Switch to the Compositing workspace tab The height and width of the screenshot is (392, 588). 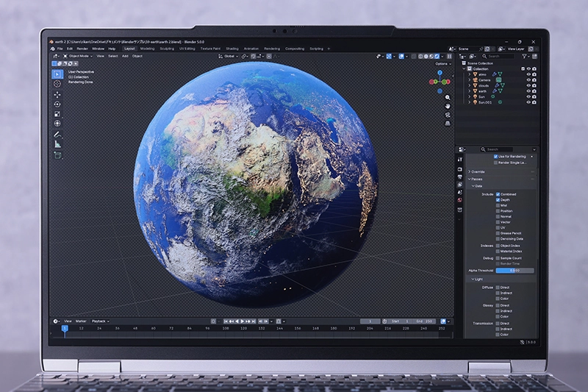pyautogui.click(x=295, y=49)
